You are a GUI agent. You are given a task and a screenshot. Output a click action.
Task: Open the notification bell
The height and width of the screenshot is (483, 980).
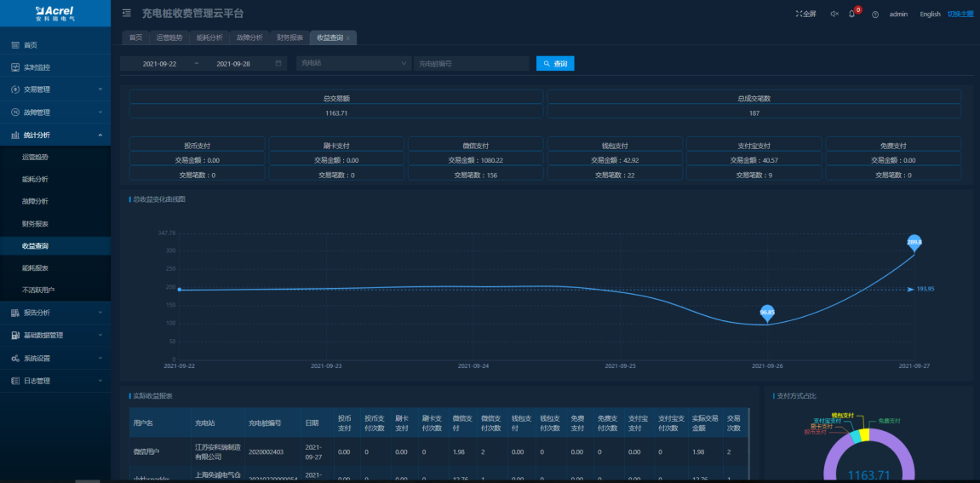(x=852, y=14)
